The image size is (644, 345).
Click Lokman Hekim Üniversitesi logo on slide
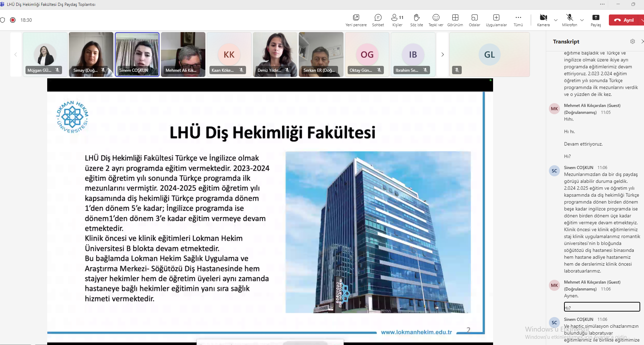coord(72,117)
